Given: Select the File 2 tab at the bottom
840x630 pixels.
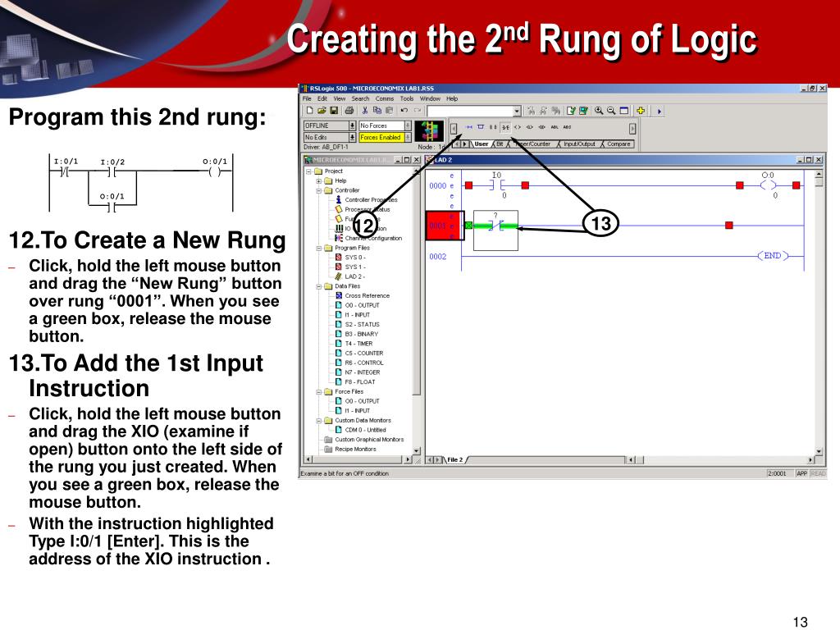Looking at the screenshot, I should click(454, 460).
